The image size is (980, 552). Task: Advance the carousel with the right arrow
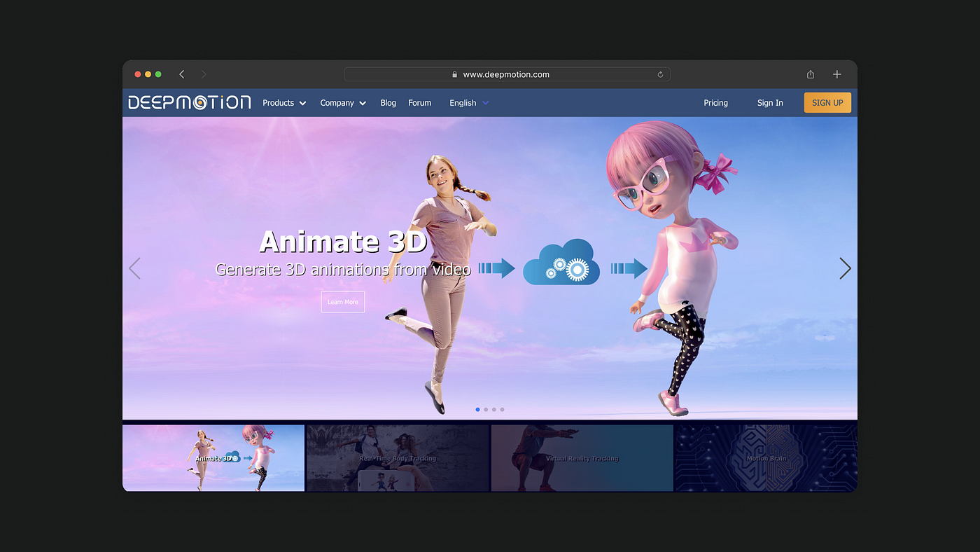pos(844,268)
